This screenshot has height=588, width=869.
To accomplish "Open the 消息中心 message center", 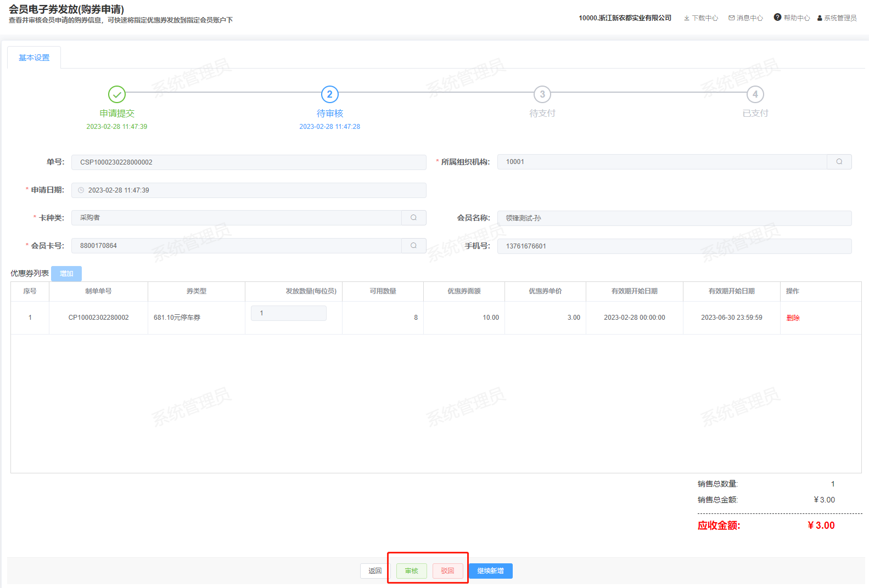I will tap(745, 18).
